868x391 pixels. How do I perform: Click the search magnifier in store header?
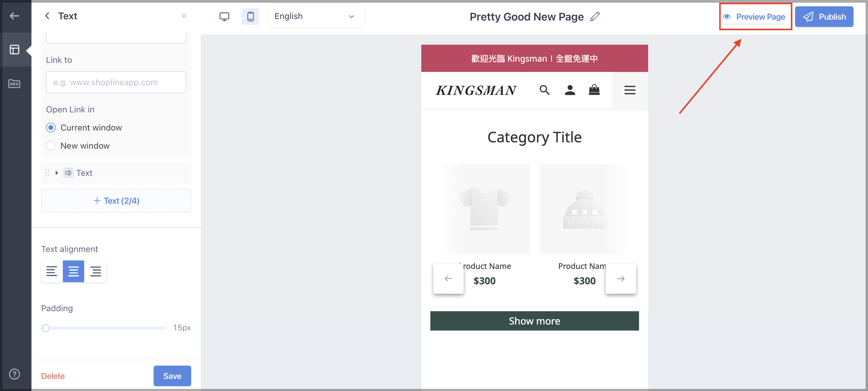pyautogui.click(x=544, y=90)
